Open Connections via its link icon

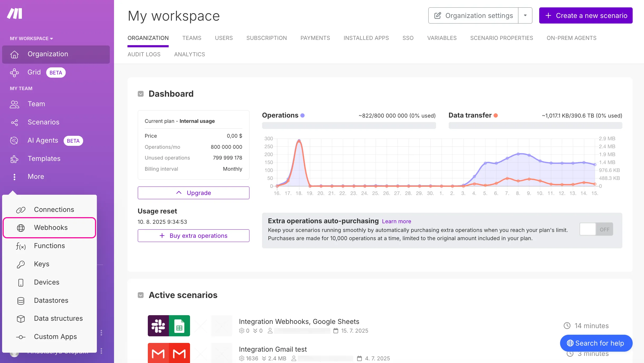(21, 210)
